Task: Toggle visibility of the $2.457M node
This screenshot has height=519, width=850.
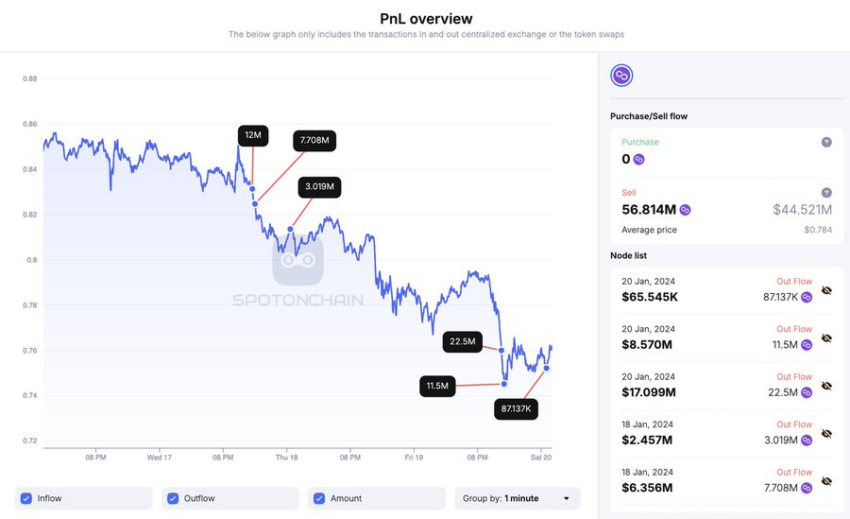Action: click(x=826, y=434)
